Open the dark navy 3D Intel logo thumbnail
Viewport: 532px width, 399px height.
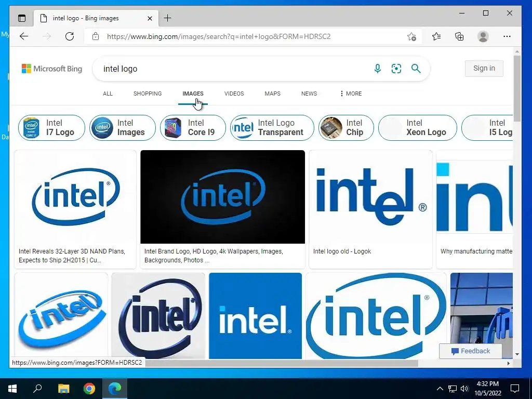[158, 316]
